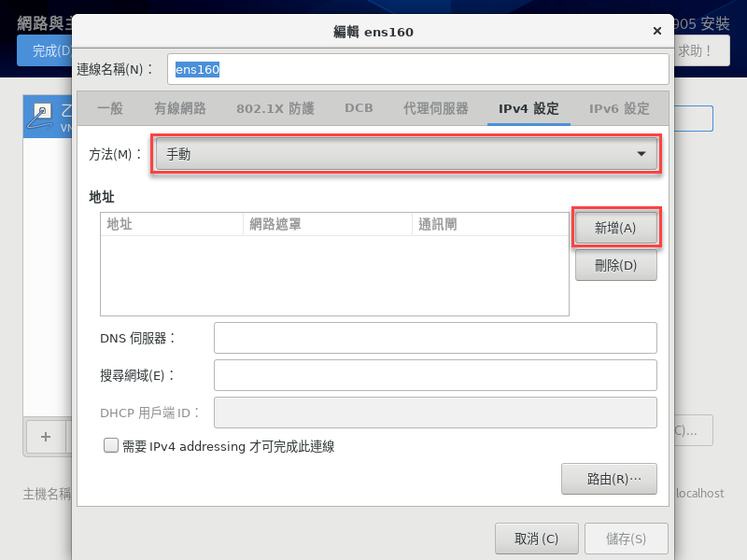
Task: Open the 有線網路 tab
Action: click(180, 108)
